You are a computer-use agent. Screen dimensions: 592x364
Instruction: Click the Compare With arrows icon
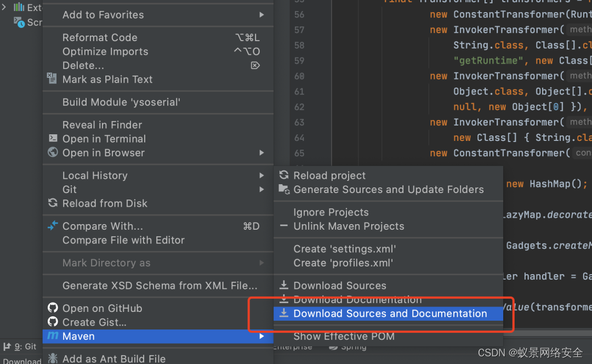click(x=53, y=226)
